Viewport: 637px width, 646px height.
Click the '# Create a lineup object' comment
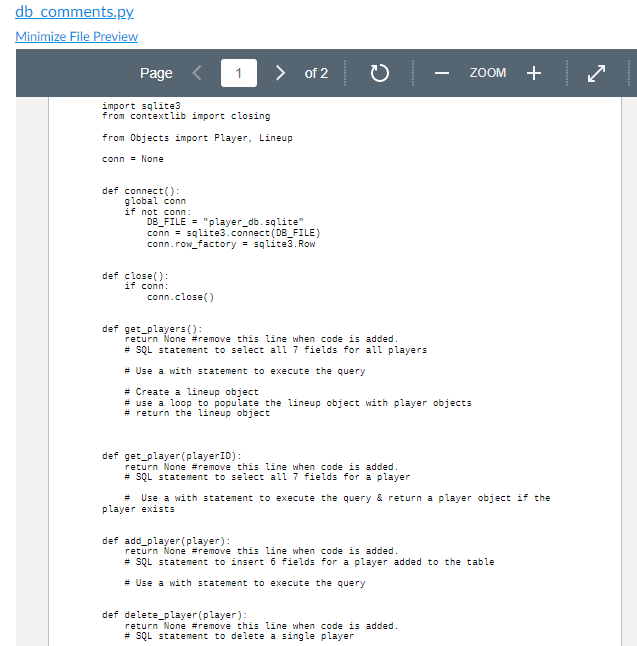[x=192, y=392]
